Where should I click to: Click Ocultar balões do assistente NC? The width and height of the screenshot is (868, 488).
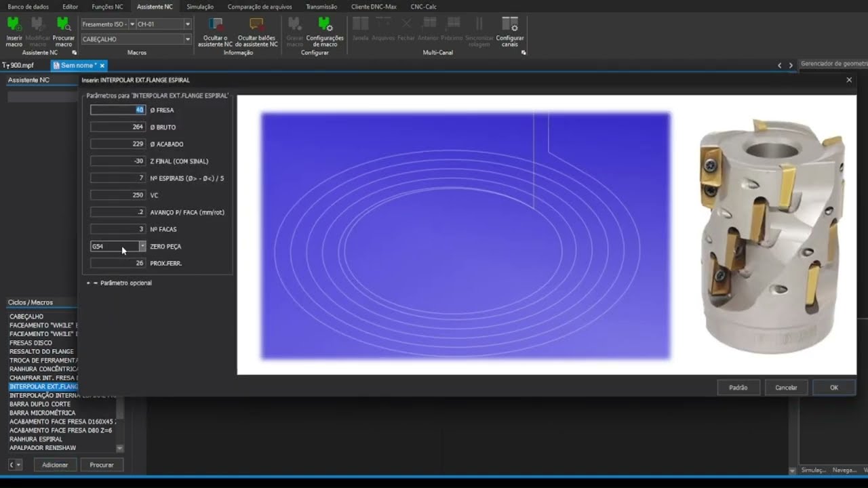[256, 32]
